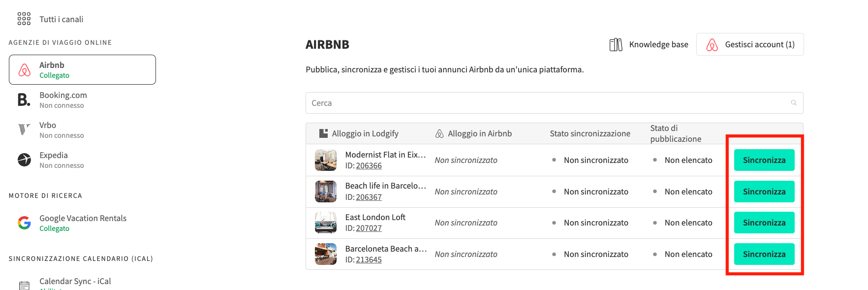Image resolution: width=868 pixels, height=290 pixels.
Task: Click the Booking.com B logo
Action: click(24, 99)
